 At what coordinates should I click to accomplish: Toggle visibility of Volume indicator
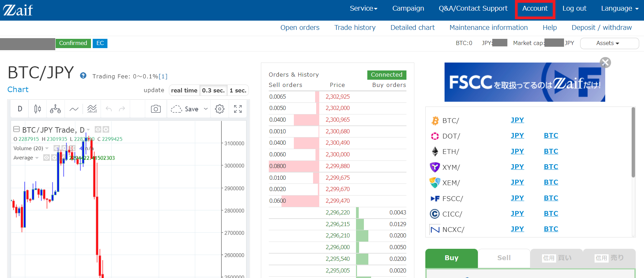pyautogui.click(x=57, y=148)
